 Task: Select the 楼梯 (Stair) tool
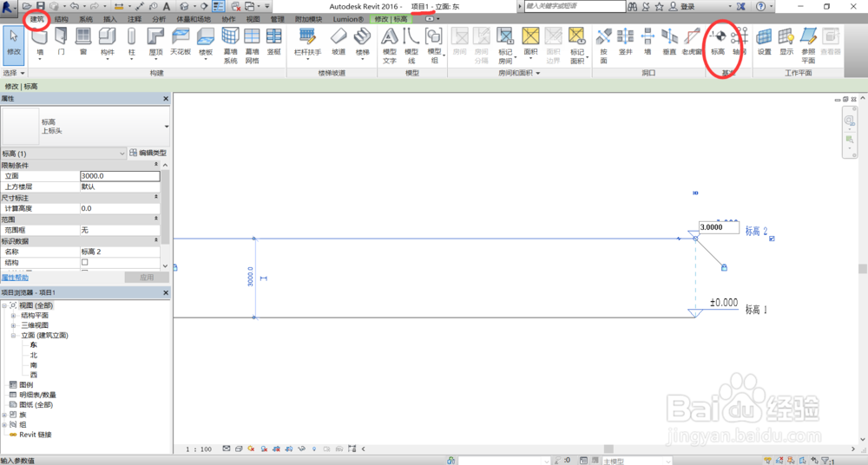(x=362, y=43)
